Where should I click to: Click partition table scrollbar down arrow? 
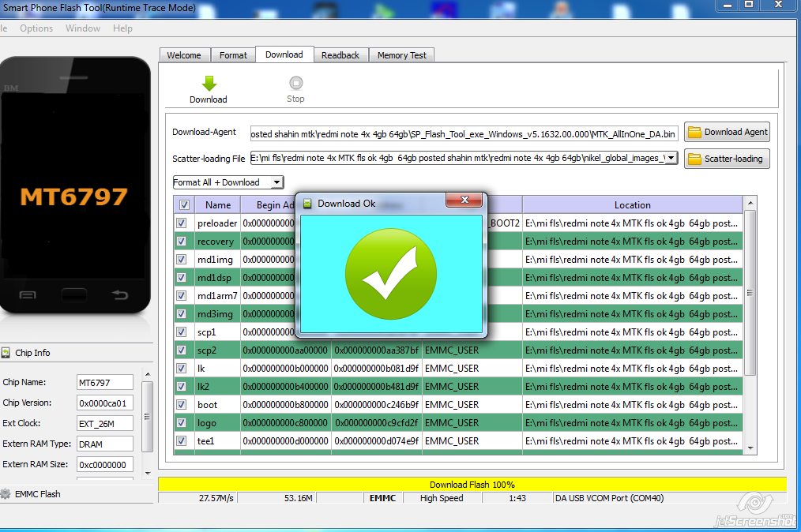pos(750,448)
